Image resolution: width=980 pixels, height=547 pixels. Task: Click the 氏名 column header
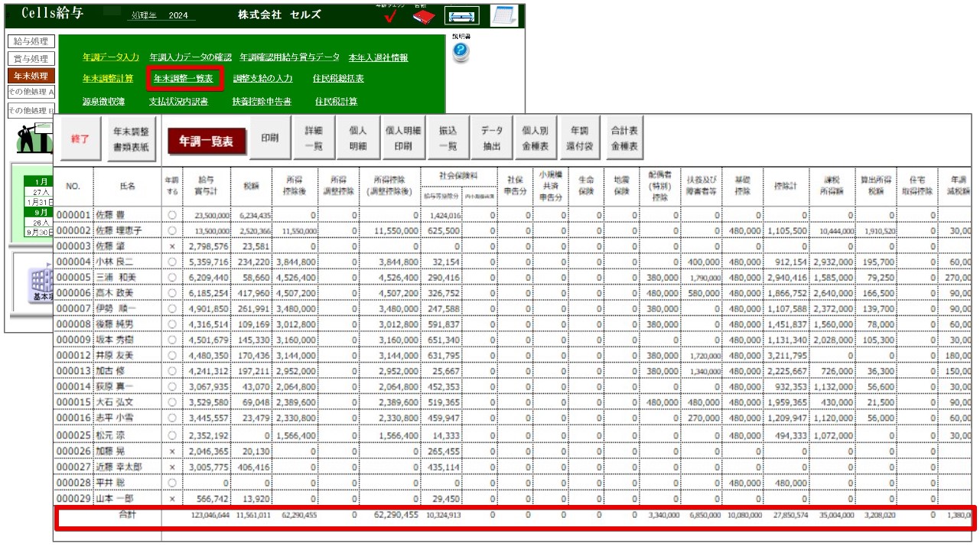127,185
